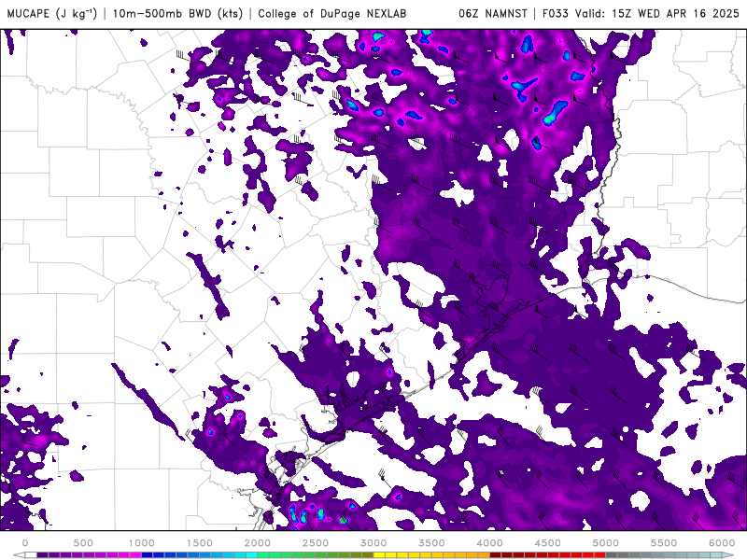This screenshot has width=747, height=560.
Task: Select the 2000 color scale label
Action: [258, 543]
